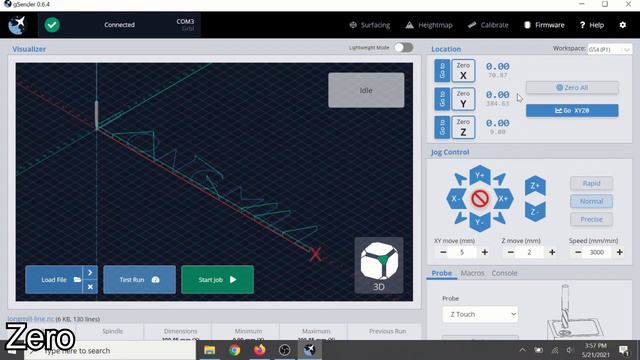Decrease jog Speed value

578,252
